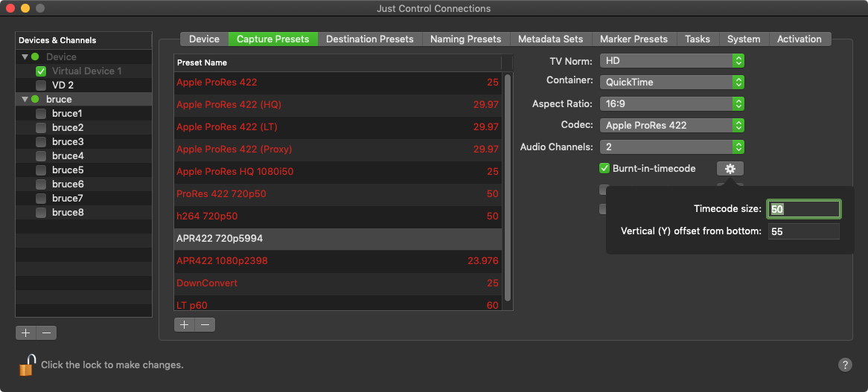Check the bruce3 channel checkbox
The height and width of the screenshot is (392, 868).
[x=40, y=141]
